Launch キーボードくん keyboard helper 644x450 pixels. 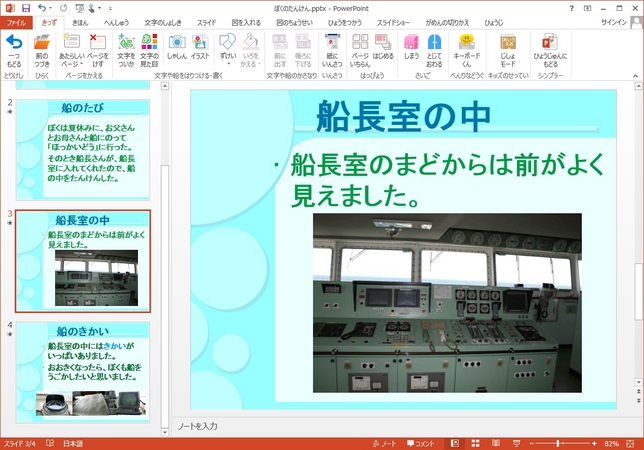point(467,51)
